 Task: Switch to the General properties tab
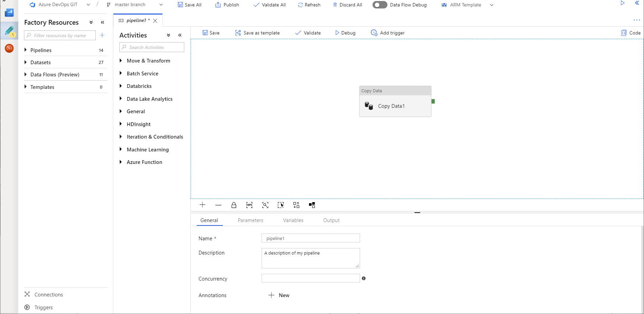tap(209, 220)
